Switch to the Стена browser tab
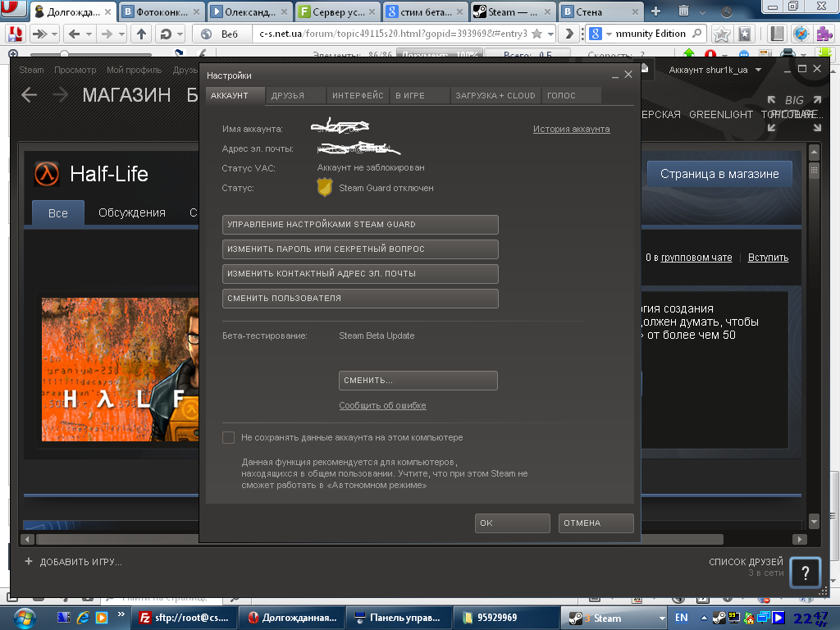 coord(600,11)
